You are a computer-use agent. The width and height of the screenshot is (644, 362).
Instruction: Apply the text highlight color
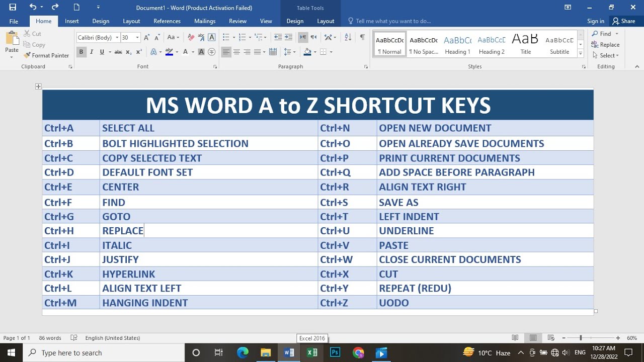(169, 52)
